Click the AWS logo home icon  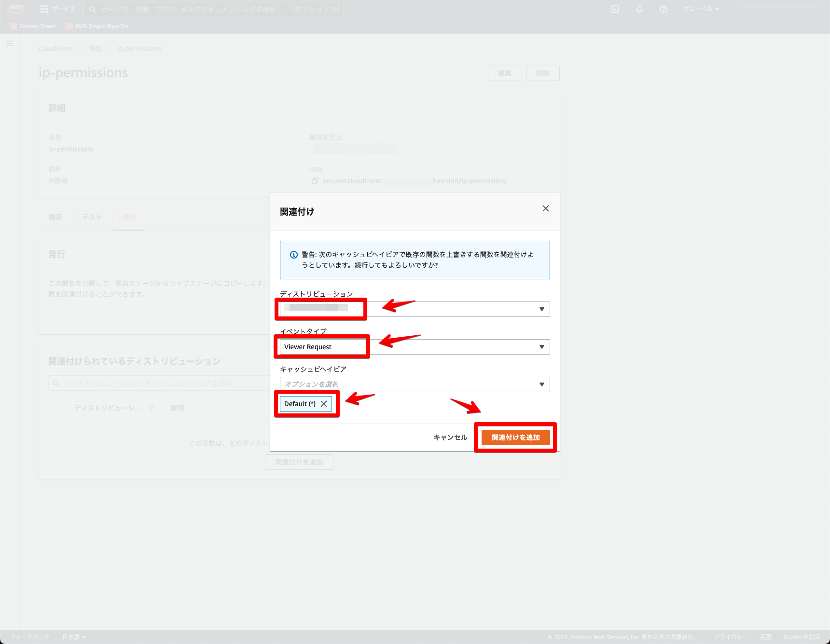[16, 9]
